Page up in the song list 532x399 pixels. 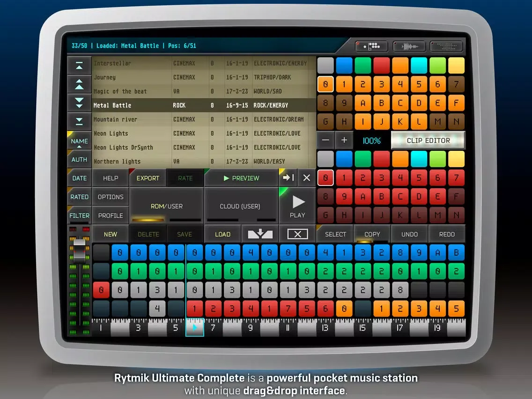point(79,84)
